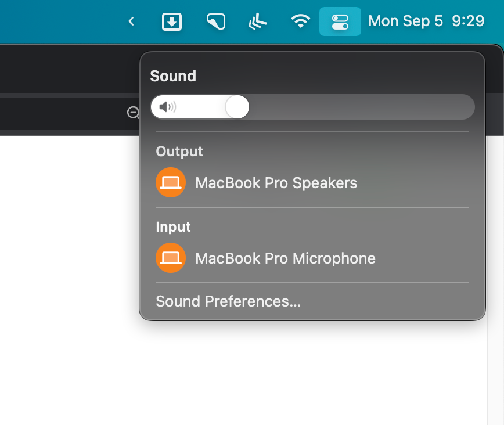Screen dimensions: 504x425
Task: Click the tag-shaped menu bar icon
Action: (x=216, y=21)
